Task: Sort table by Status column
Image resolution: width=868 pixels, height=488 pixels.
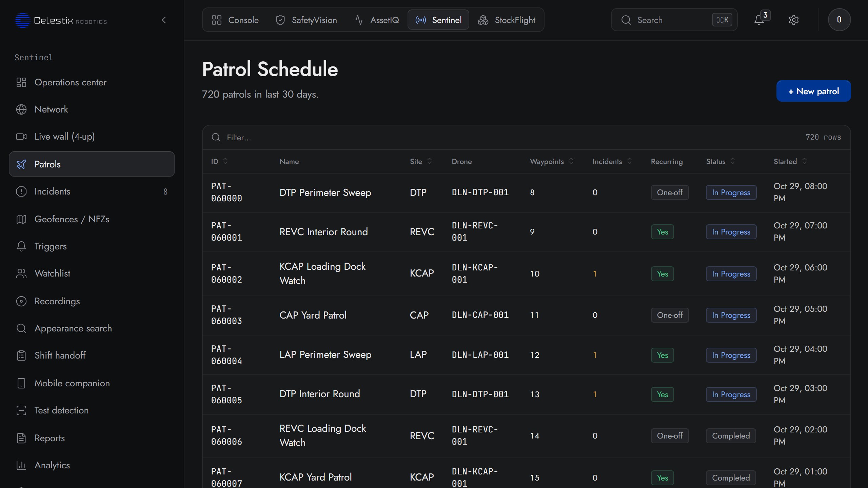Action: coord(721,161)
